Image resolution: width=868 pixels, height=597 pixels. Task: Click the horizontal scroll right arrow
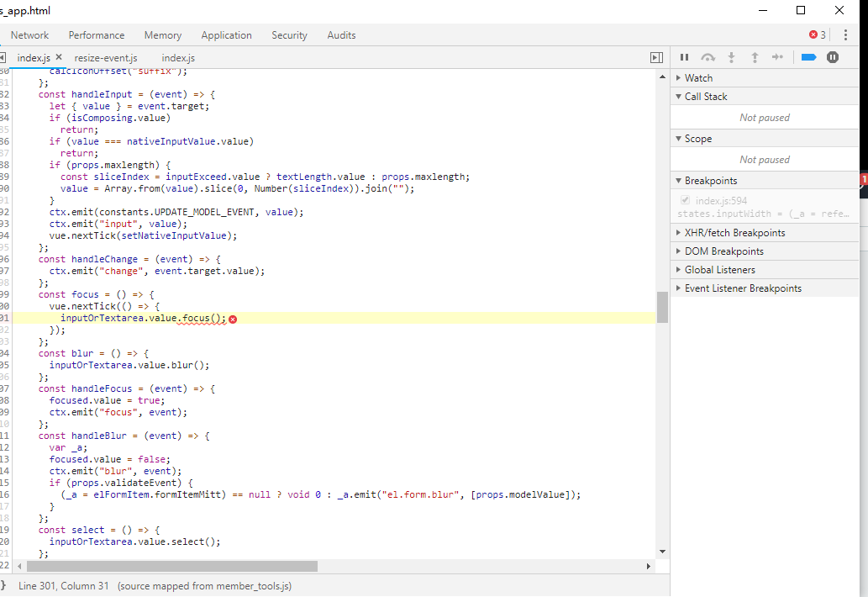click(648, 566)
